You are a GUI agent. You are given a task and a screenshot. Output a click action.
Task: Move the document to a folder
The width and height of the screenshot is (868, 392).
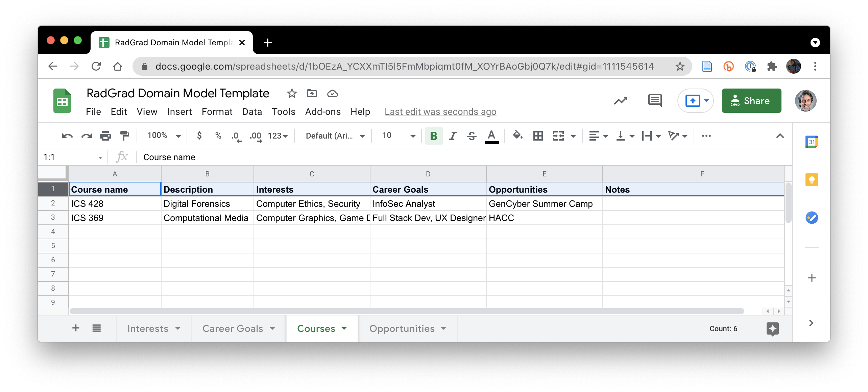(312, 93)
